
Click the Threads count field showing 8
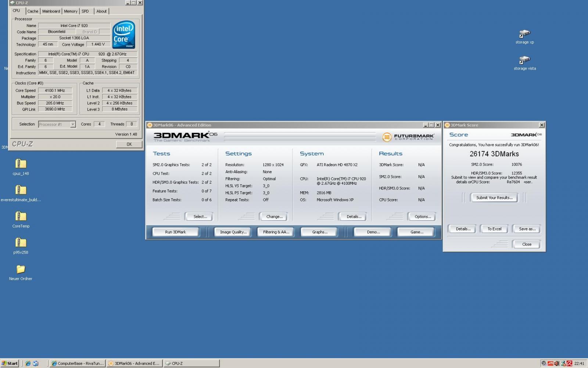[132, 124]
